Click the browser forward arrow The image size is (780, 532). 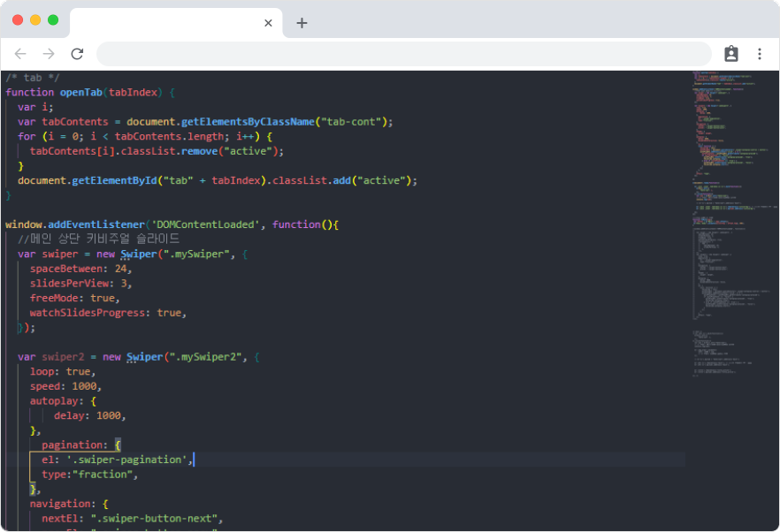(x=49, y=54)
